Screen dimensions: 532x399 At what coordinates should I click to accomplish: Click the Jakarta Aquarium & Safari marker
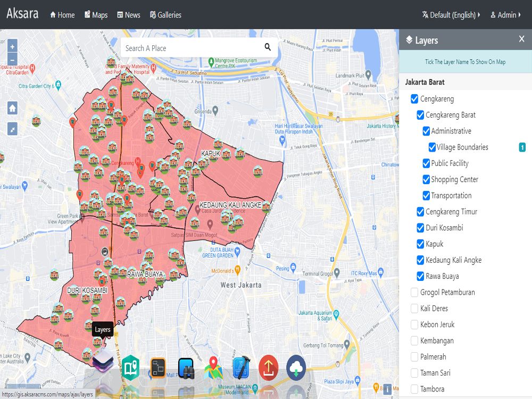click(x=336, y=314)
